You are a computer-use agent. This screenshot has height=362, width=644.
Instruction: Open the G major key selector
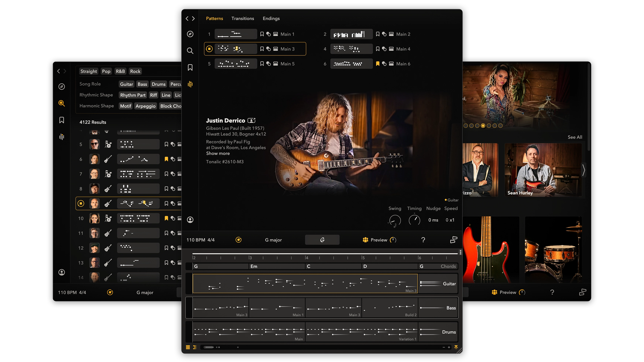point(273,240)
